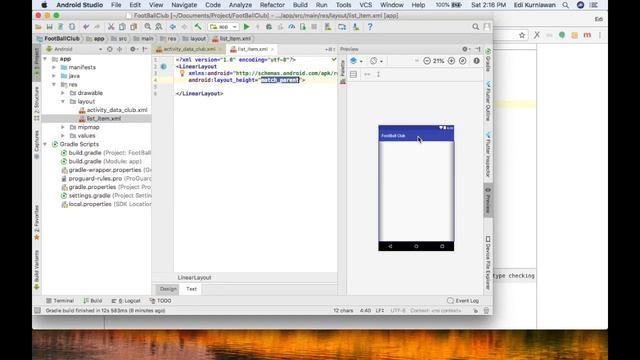Switch to the Design tab
Image resolution: width=640 pixels, height=360 pixels.
168,289
